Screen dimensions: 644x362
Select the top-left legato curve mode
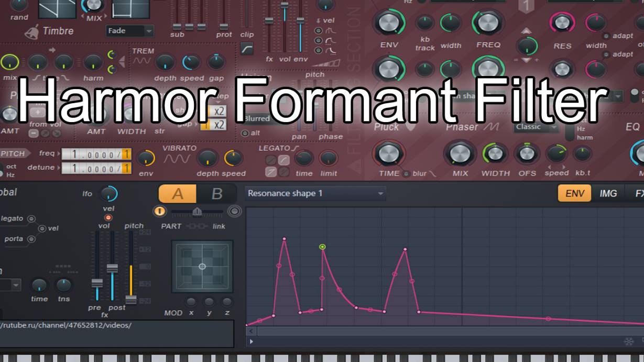pyautogui.click(x=270, y=160)
